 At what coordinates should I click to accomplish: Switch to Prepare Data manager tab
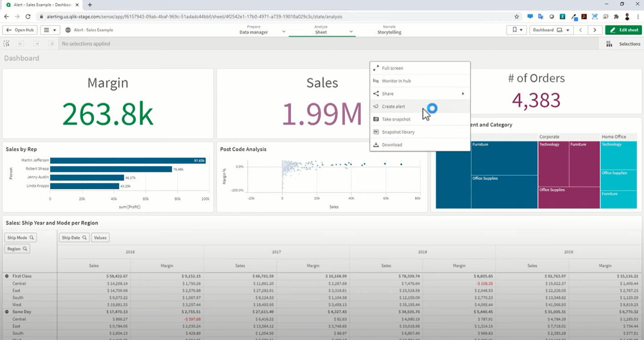254,30
